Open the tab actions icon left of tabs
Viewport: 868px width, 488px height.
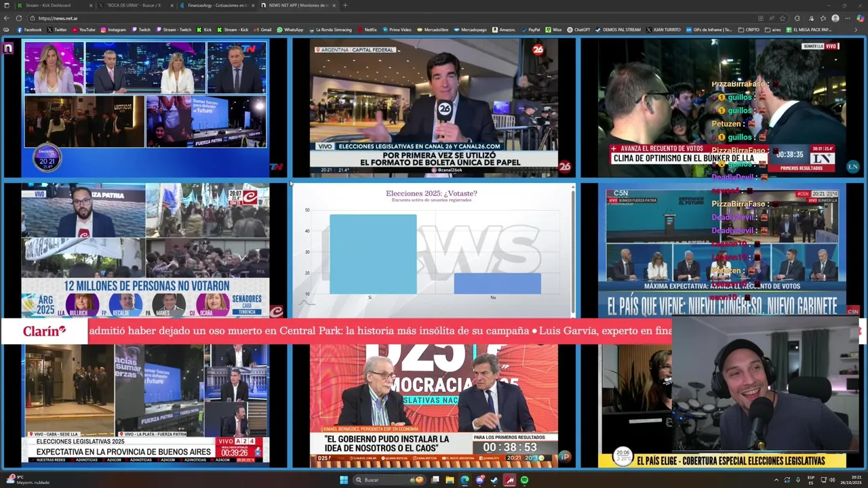[7, 5]
